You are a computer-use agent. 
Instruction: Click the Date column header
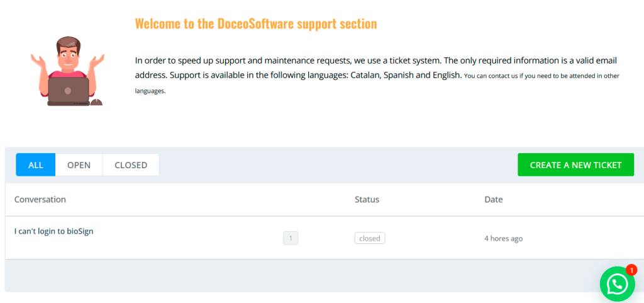(494, 200)
